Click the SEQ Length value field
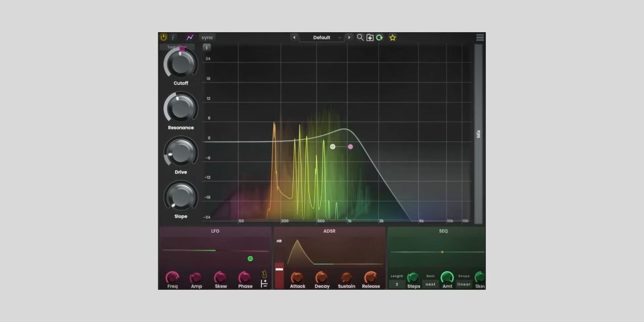 (x=397, y=284)
